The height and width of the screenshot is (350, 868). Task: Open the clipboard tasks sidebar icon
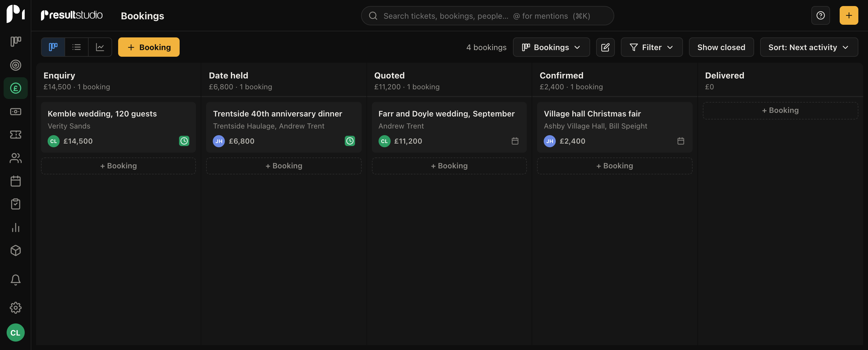pyautogui.click(x=15, y=204)
